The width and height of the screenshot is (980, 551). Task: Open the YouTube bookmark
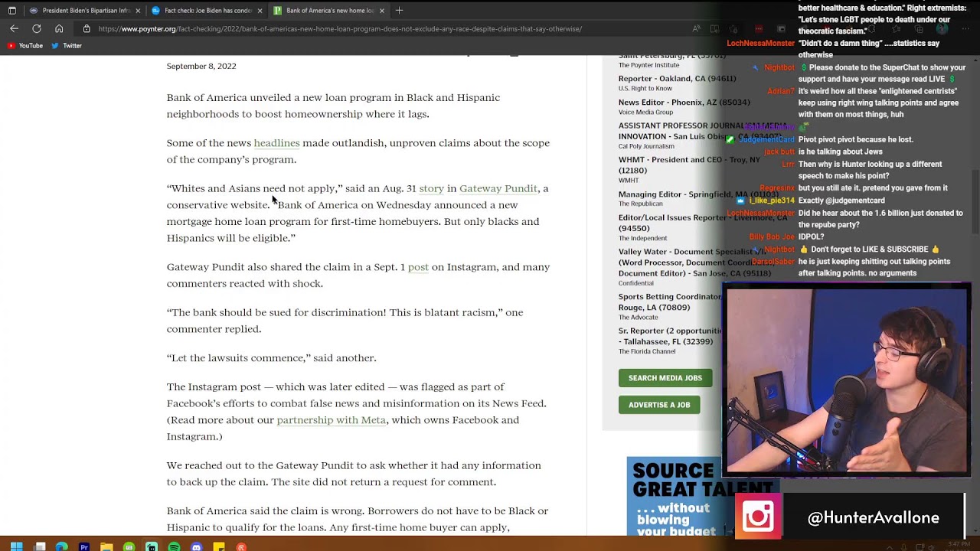click(24, 46)
